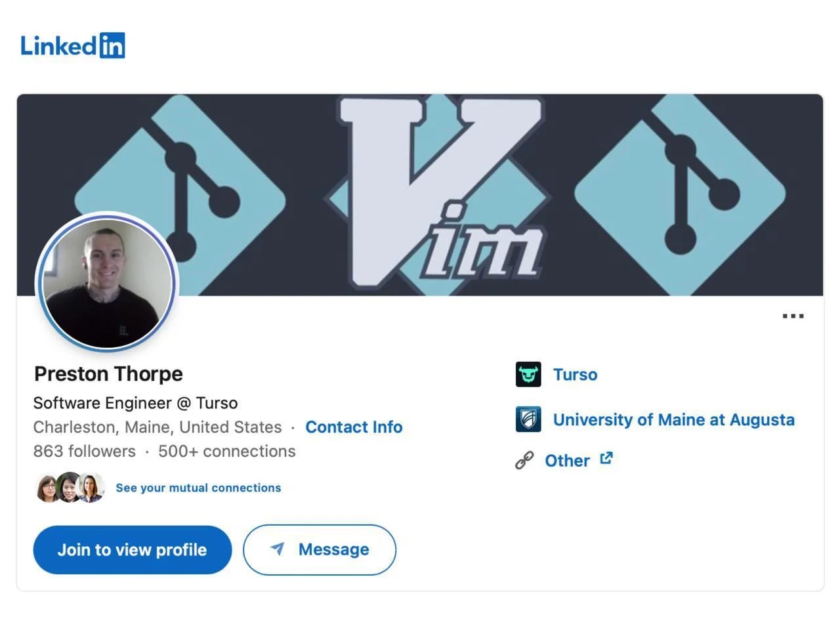The image size is (840, 638).
Task: Click the first mutual connection avatar
Action: tap(47, 488)
